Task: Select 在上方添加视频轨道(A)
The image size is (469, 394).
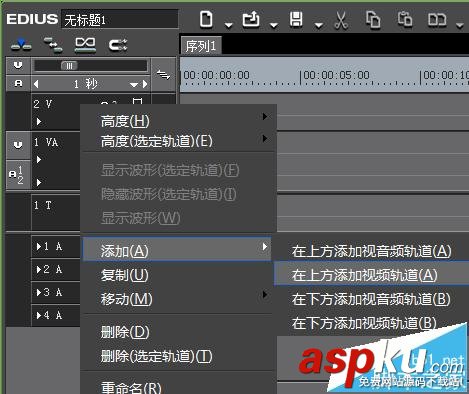Action: [371, 275]
